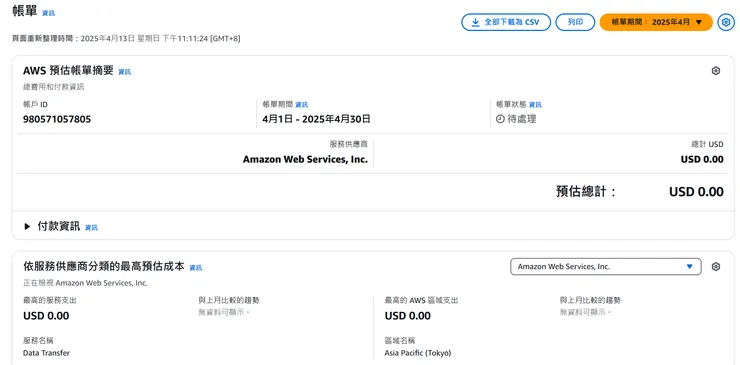Image resolution: width=740 pixels, height=365 pixels.
Task: Open billing period 2025年4月 dropdown
Action: (x=656, y=22)
